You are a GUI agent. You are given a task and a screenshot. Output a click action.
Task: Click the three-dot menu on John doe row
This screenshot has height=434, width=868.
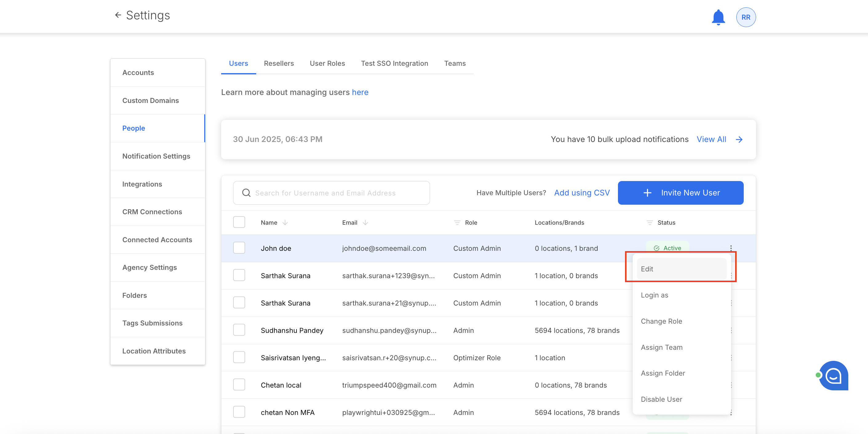point(731,248)
